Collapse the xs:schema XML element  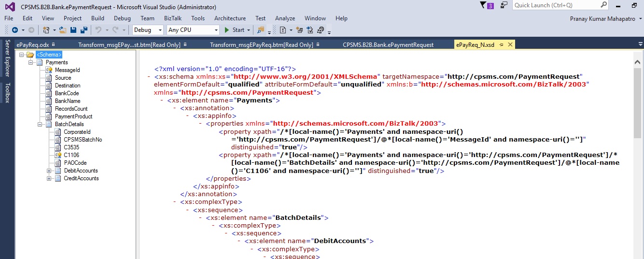149,77
